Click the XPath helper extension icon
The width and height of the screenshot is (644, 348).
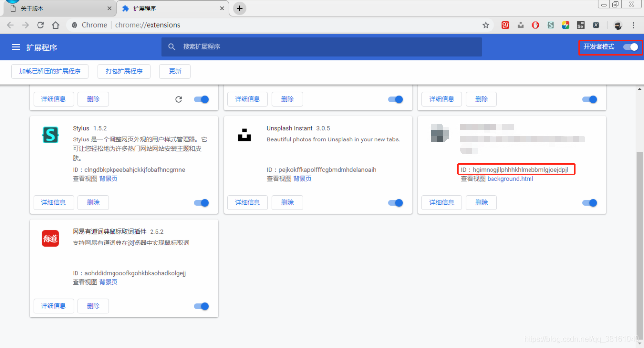click(x=596, y=25)
